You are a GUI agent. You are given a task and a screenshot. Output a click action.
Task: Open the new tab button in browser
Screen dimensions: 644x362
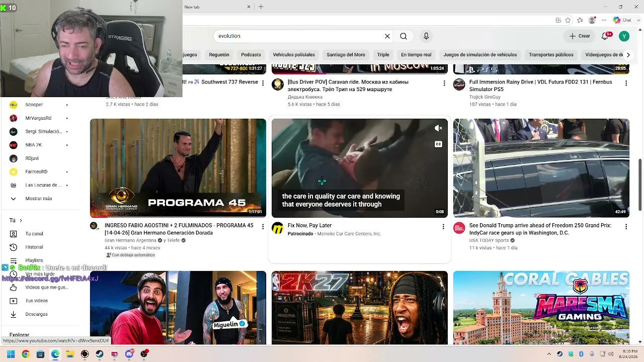pos(261,7)
